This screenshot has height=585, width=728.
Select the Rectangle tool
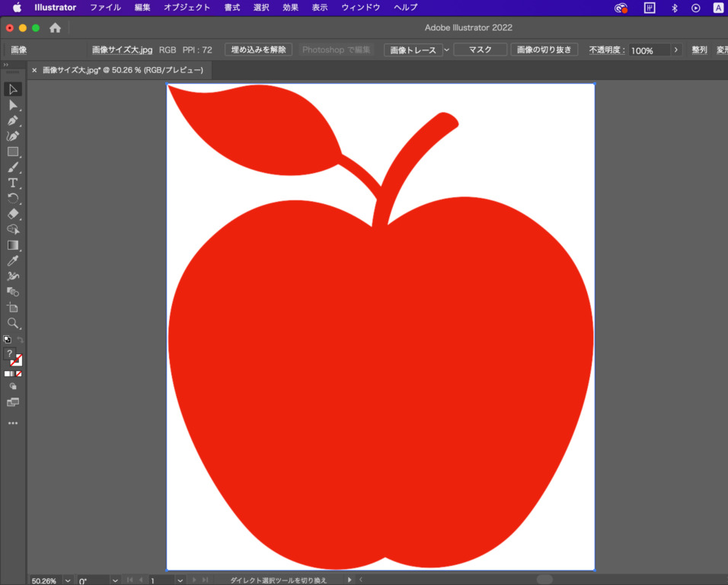click(x=12, y=152)
